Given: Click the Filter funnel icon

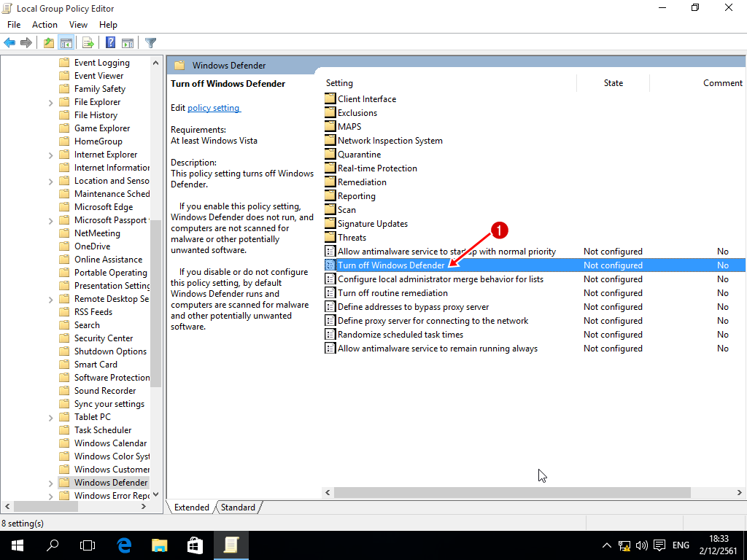Looking at the screenshot, I should tap(150, 43).
